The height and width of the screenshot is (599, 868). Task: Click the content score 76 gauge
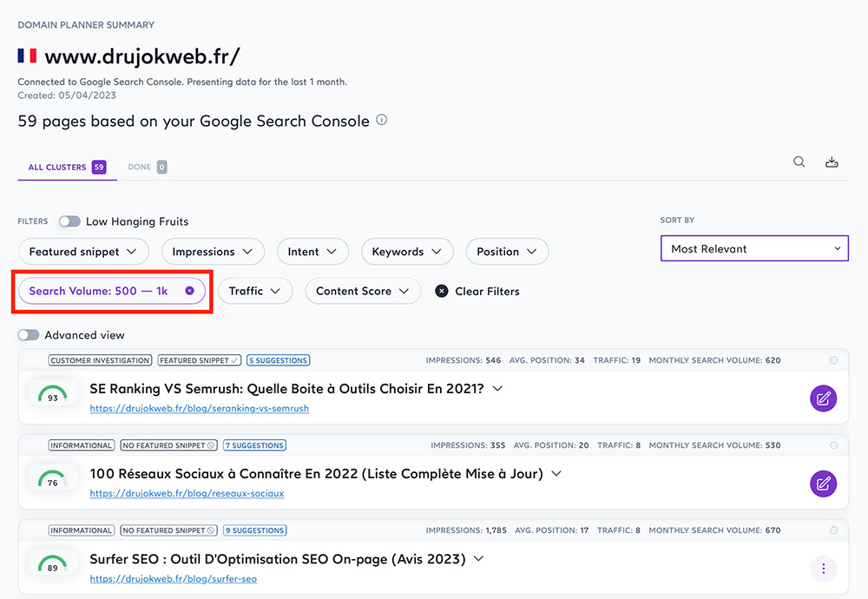tap(53, 478)
